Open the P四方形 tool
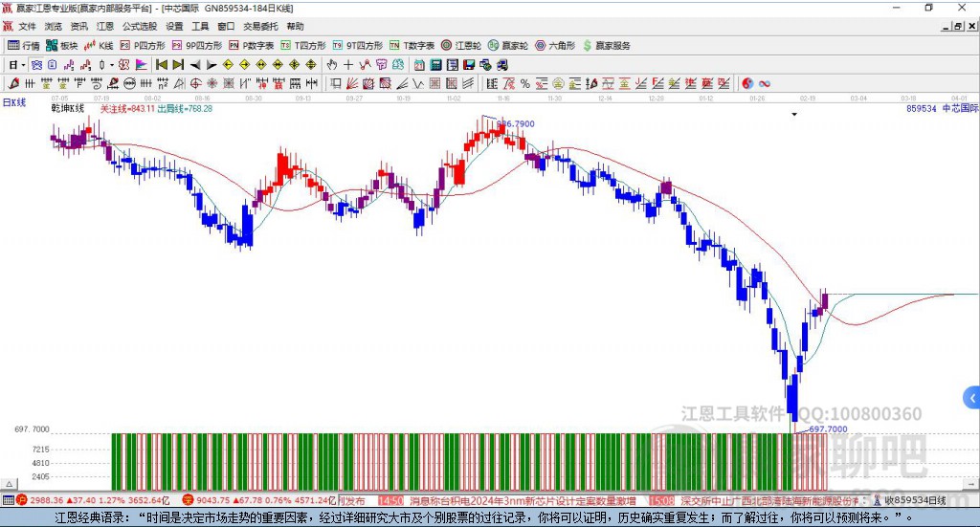 point(143,46)
